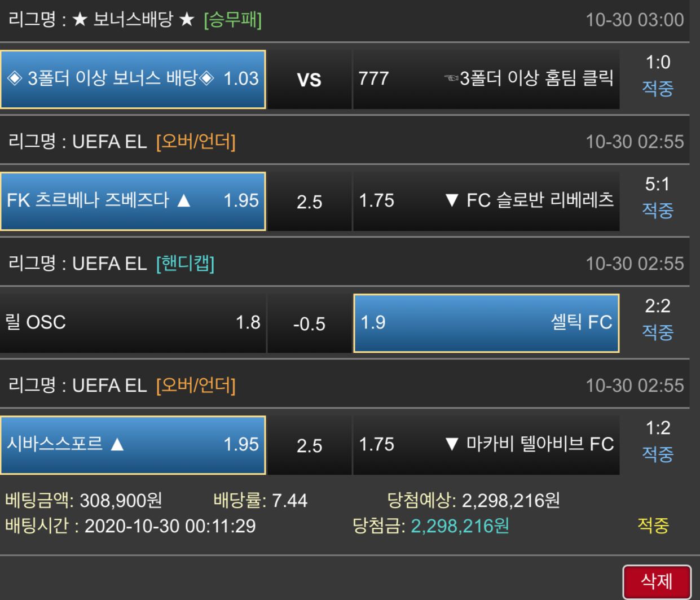Click the 2.5 line for 시바스스포르 match

pyautogui.click(x=309, y=445)
